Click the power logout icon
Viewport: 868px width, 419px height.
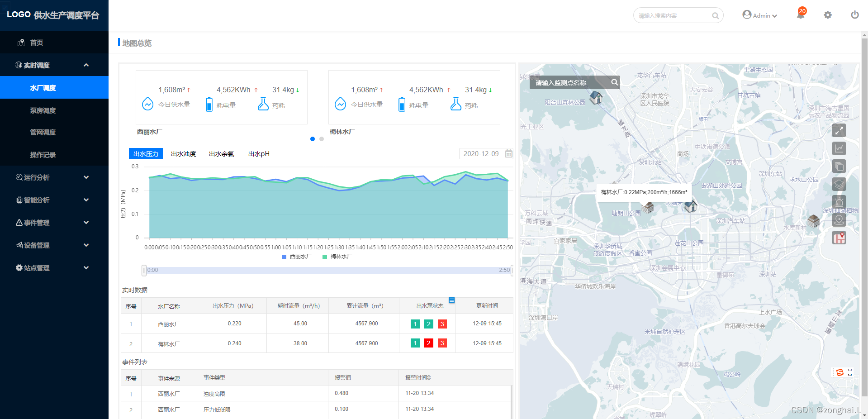coord(855,15)
